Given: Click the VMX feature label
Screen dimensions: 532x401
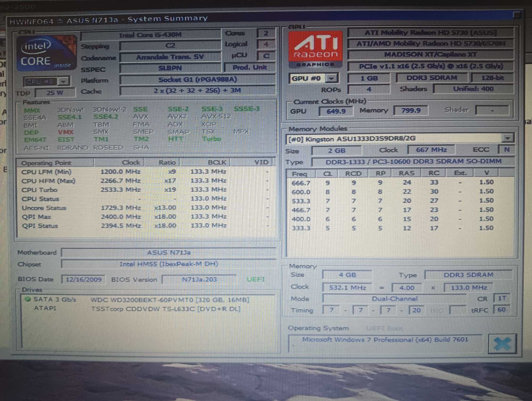Looking at the screenshot, I should 65,132.
